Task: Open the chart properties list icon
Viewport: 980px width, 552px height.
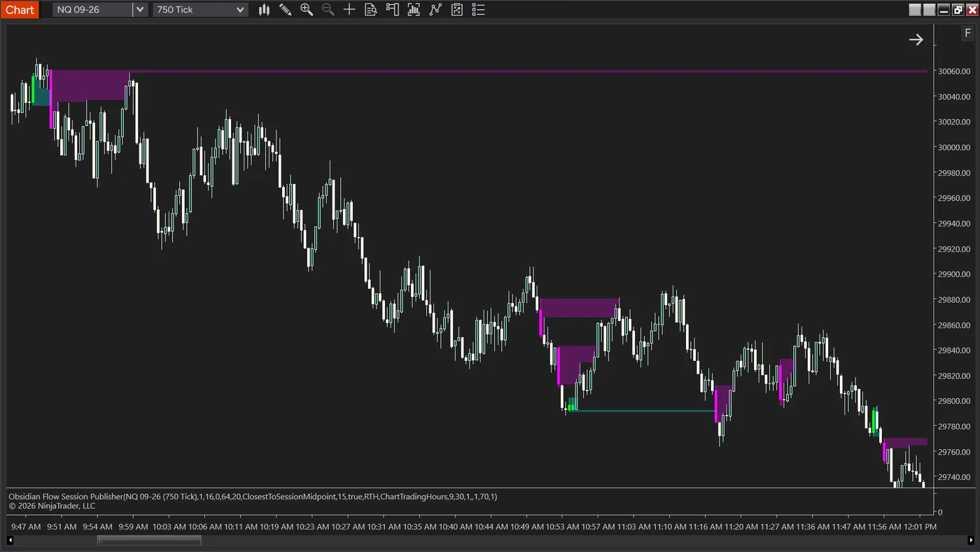Action: click(x=478, y=10)
